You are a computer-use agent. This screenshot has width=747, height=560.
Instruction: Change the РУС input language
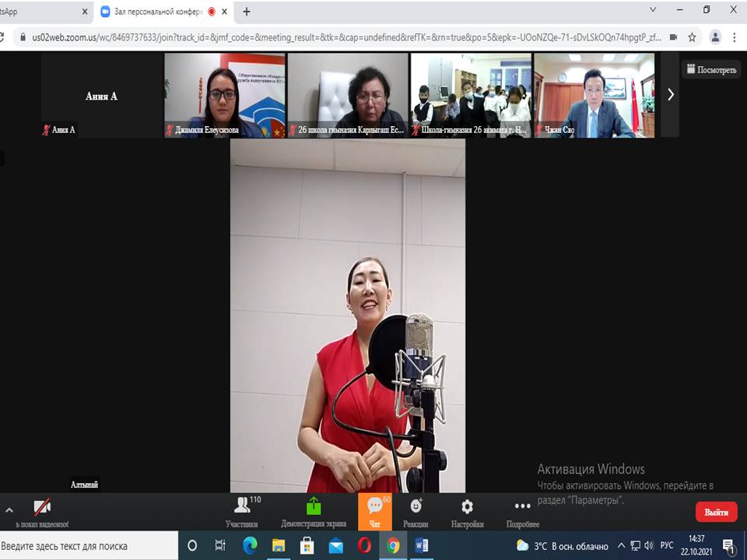coord(667,546)
